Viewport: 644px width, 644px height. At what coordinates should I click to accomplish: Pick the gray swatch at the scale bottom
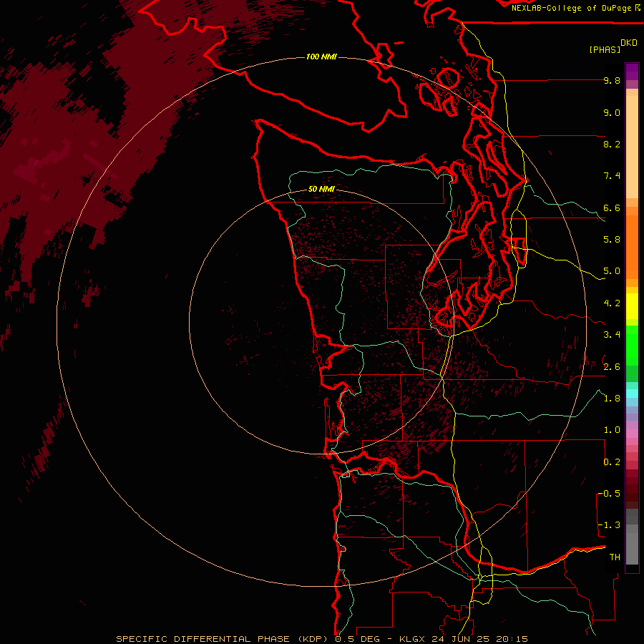click(x=632, y=550)
